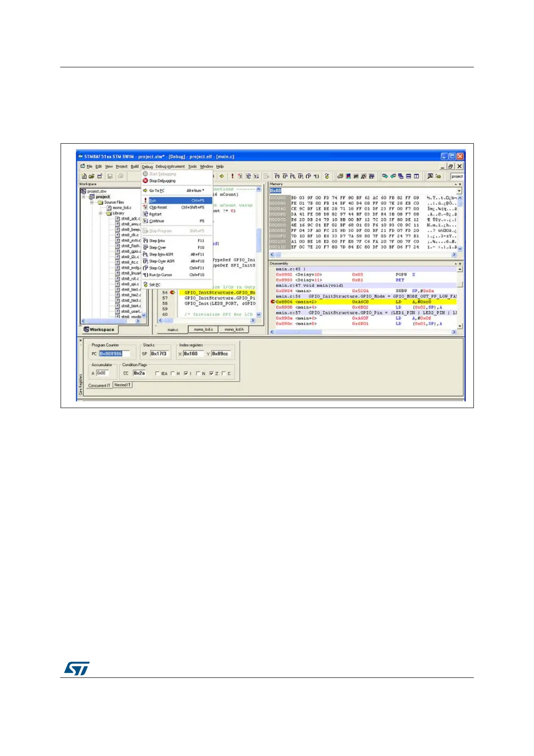Switch to the mono_lcd.h editor tab
The image size is (534, 756).
click(x=234, y=330)
